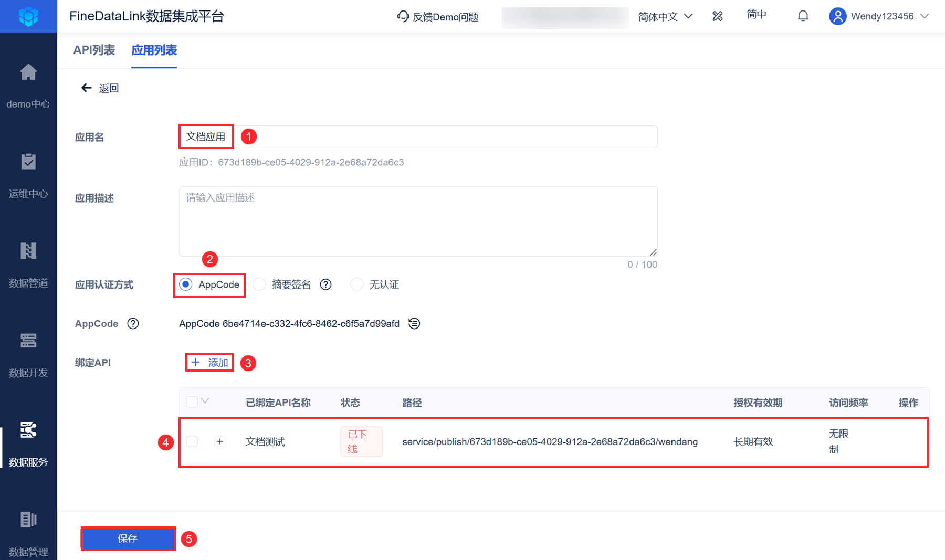Click the 添加 bind API button
The height and width of the screenshot is (560, 945).
click(x=209, y=362)
